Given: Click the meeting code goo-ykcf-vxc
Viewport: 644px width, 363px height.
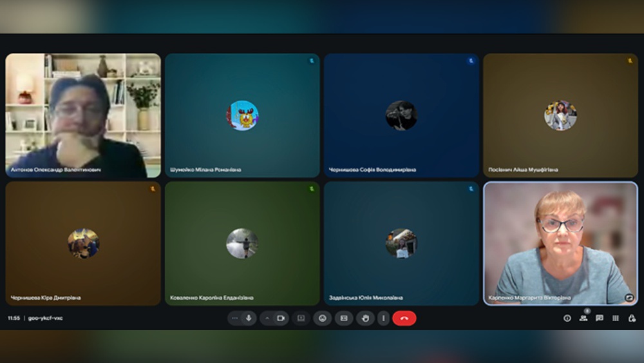Looking at the screenshot, I should [46, 318].
